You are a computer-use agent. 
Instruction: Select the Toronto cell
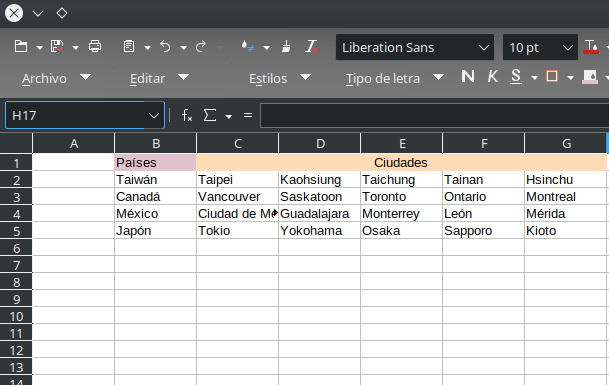(x=402, y=197)
